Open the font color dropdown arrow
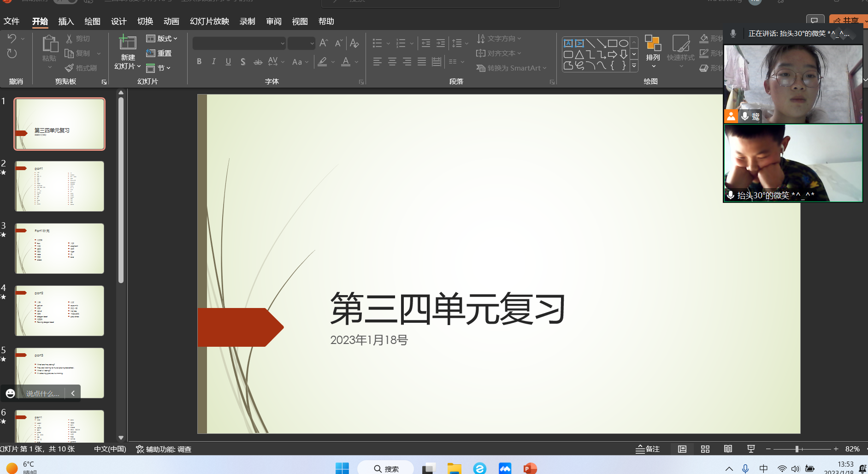Image resolution: width=868 pixels, height=474 pixels. (356, 62)
